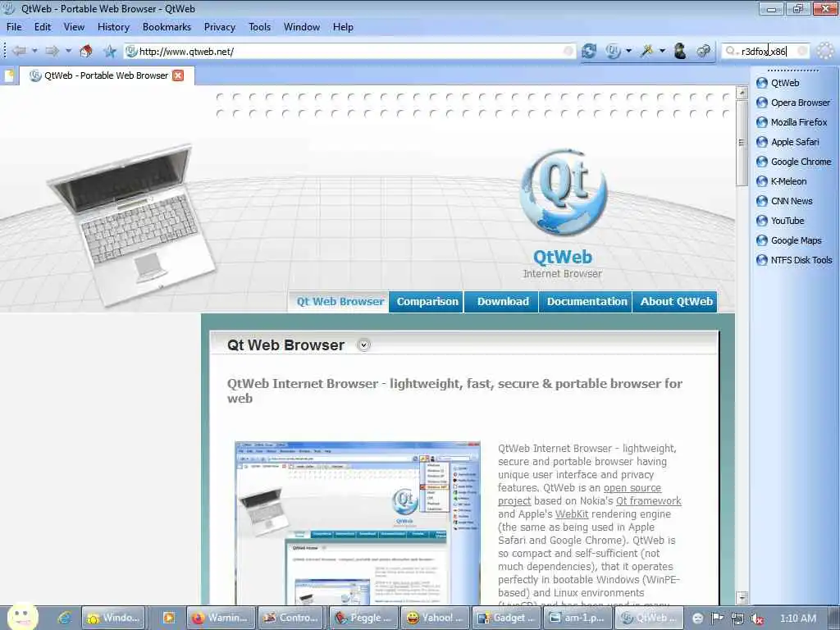This screenshot has height=630, width=840.
Task: Click the vertical scrollbar thumb
Action: [x=742, y=143]
